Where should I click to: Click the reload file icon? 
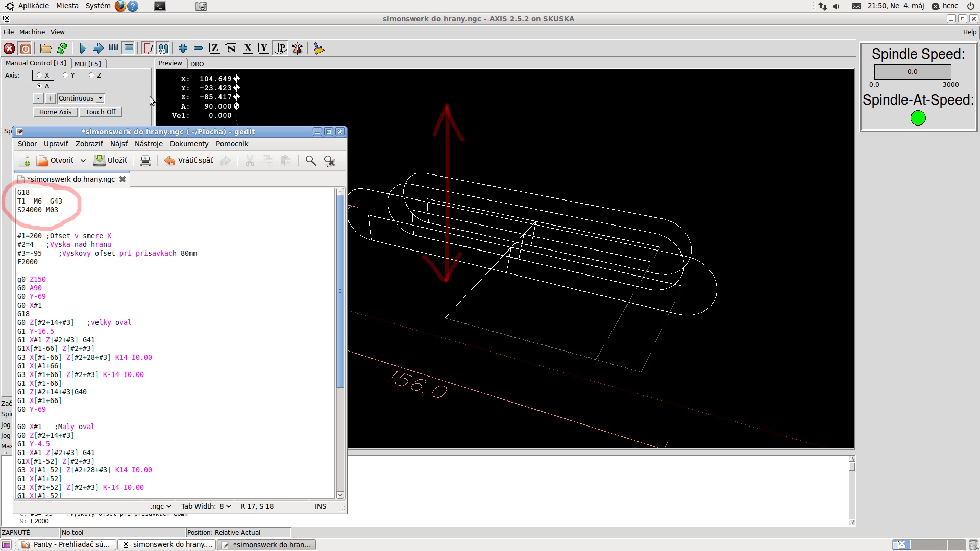(62, 48)
